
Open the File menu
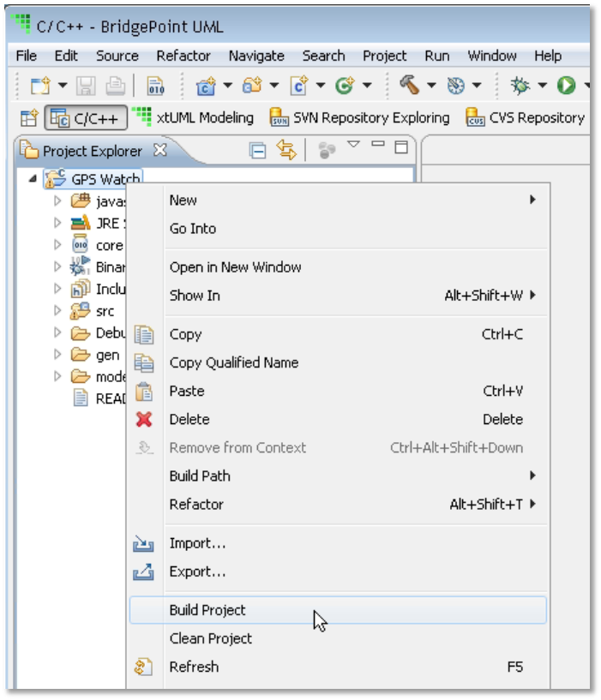pyautogui.click(x=27, y=56)
